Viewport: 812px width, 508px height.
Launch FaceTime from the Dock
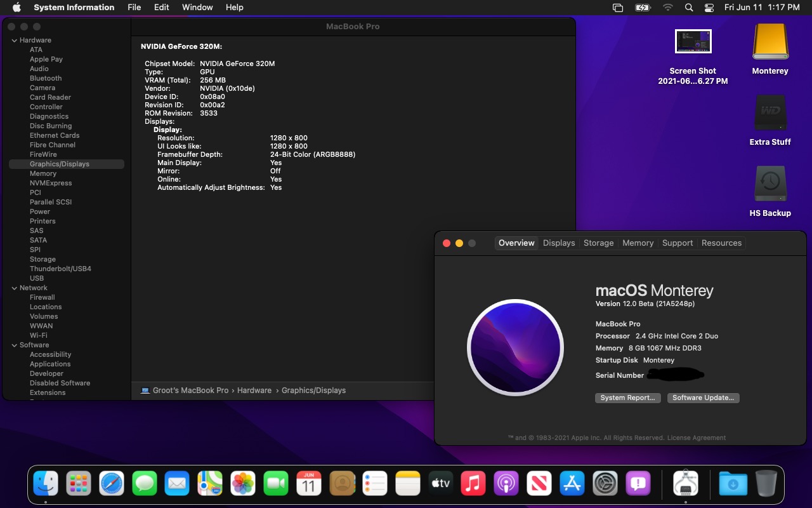(276, 484)
